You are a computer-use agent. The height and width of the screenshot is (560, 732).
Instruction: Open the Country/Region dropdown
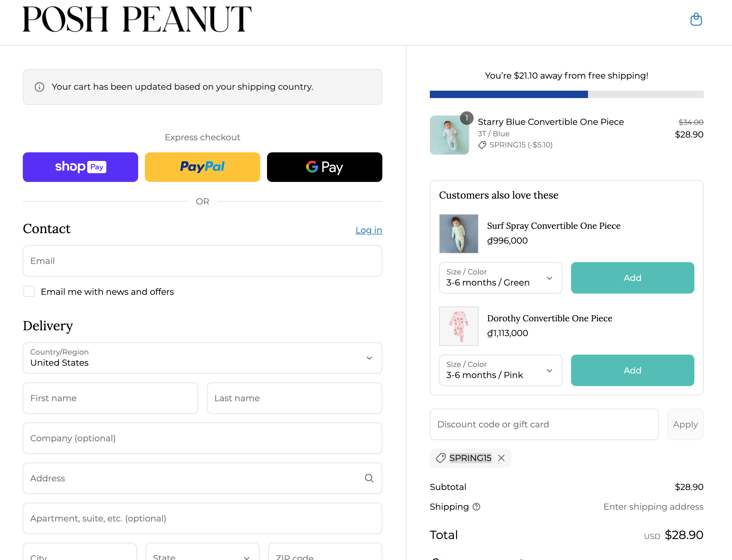202,358
